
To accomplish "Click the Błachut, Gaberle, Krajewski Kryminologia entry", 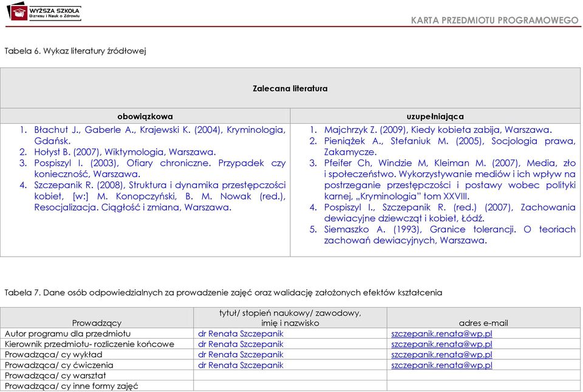I will 160,135.
